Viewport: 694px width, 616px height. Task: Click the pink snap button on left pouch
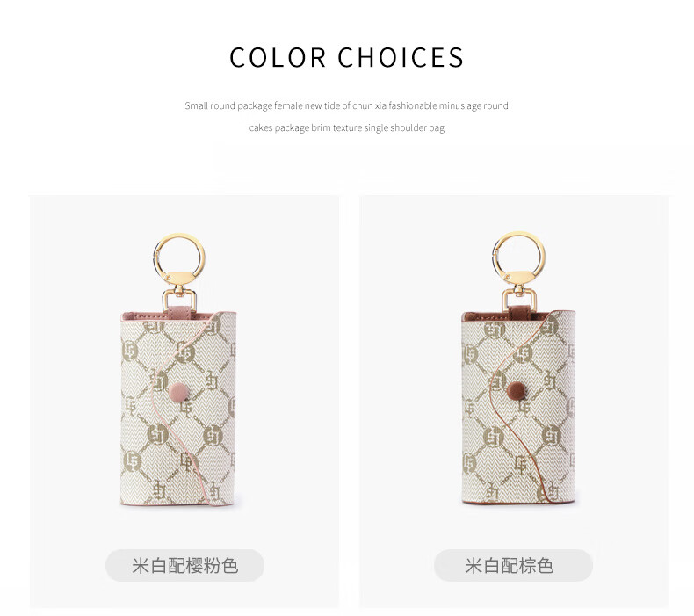point(179,391)
